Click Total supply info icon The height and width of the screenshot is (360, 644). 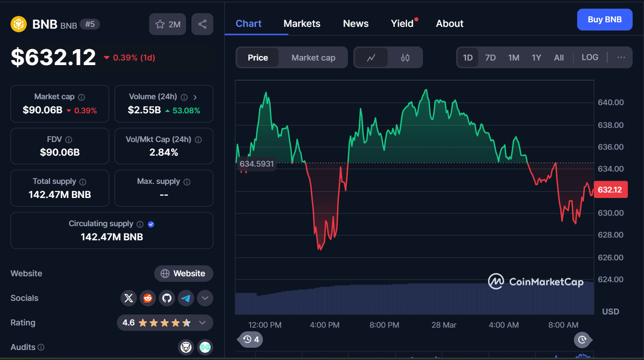(83, 182)
